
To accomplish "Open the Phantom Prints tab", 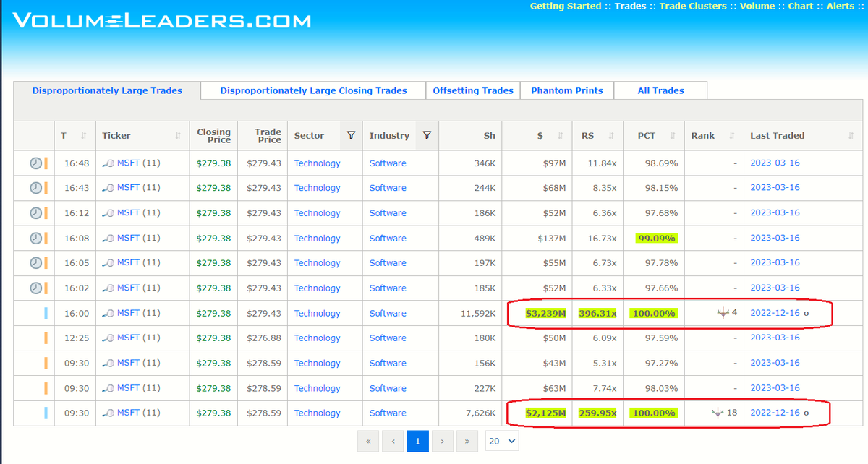I will point(567,90).
